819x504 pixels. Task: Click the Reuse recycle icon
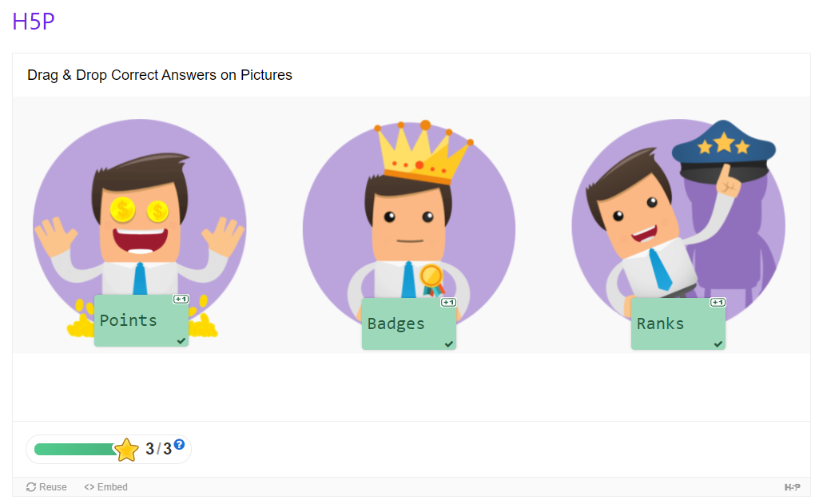click(x=31, y=487)
